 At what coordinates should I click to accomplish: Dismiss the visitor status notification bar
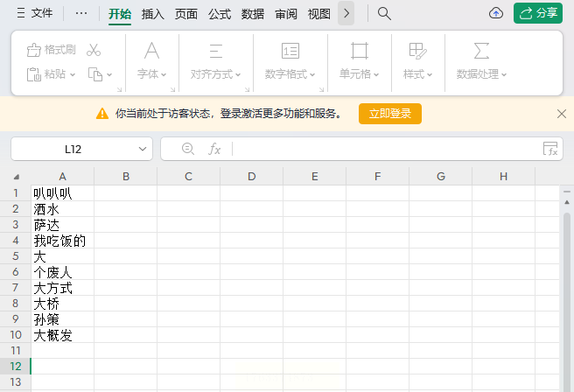tap(562, 114)
